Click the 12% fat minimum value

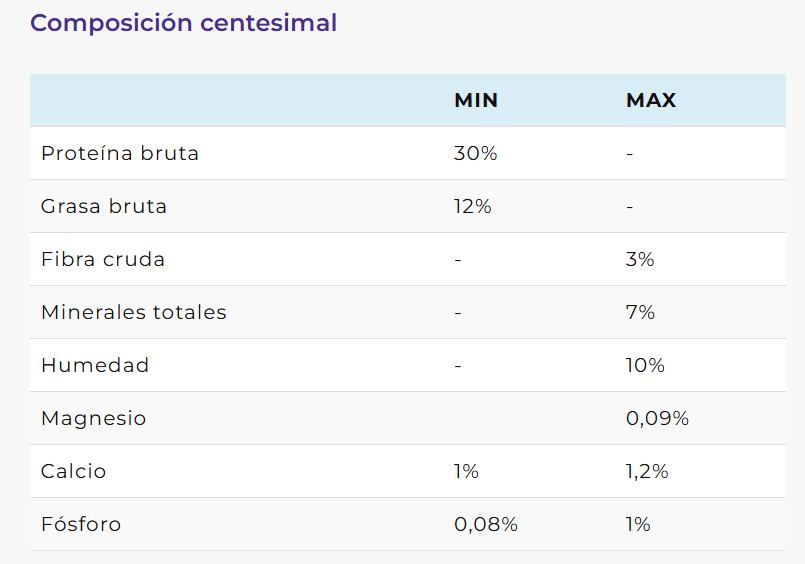473,206
